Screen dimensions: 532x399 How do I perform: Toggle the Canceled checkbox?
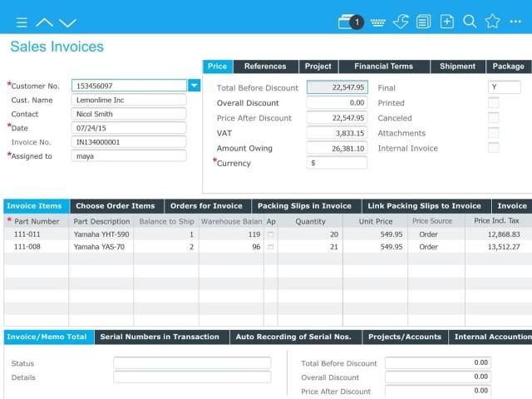493,118
